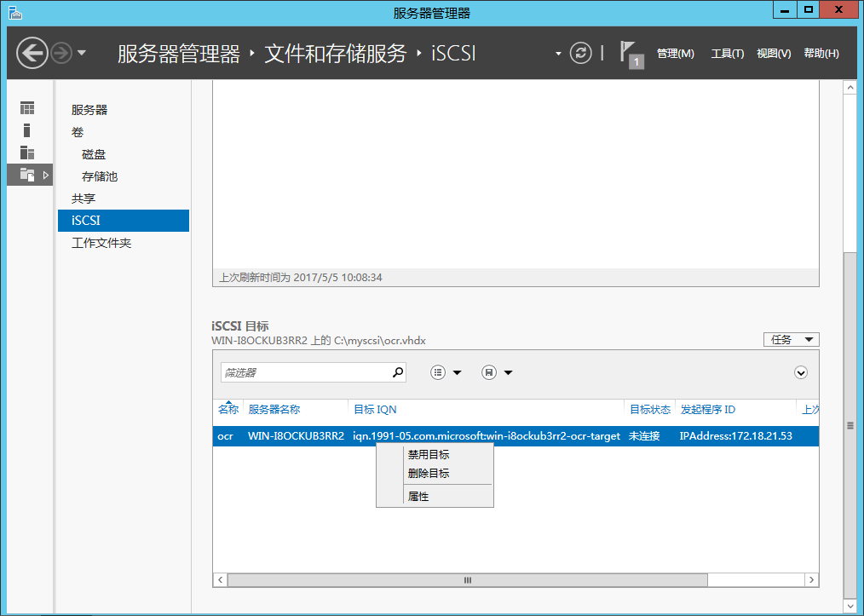The width and height of the screenshot is (864, 616).
Task: Click the 未连接 status cell
Action: [x=644, y=436]
